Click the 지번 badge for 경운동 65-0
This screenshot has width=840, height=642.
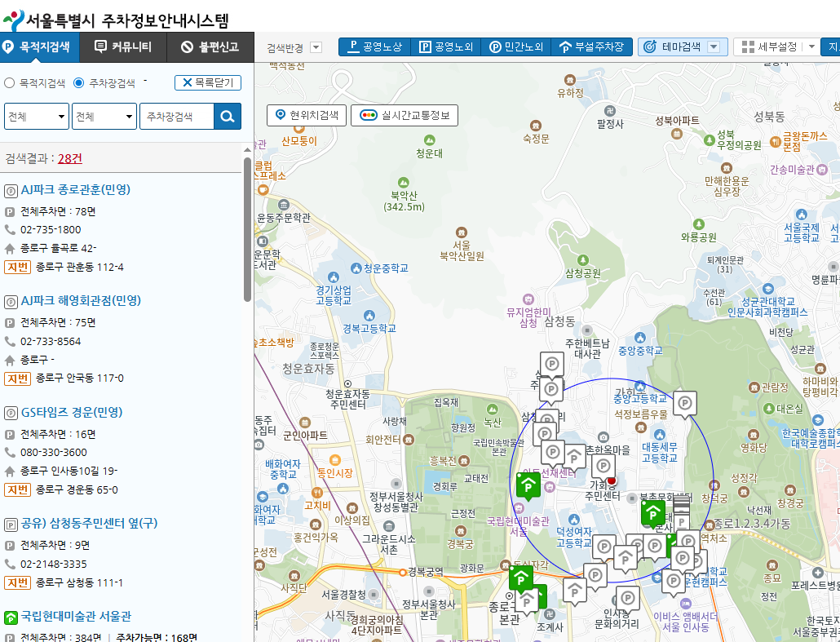click(18, 489)
